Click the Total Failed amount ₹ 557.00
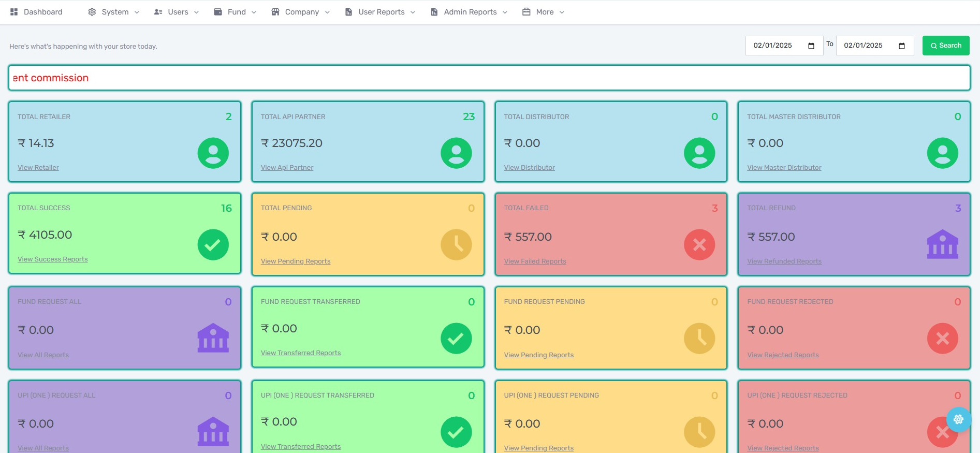This screenshot has height=453, width=980. pyautogui.click(x=528, y=237)
